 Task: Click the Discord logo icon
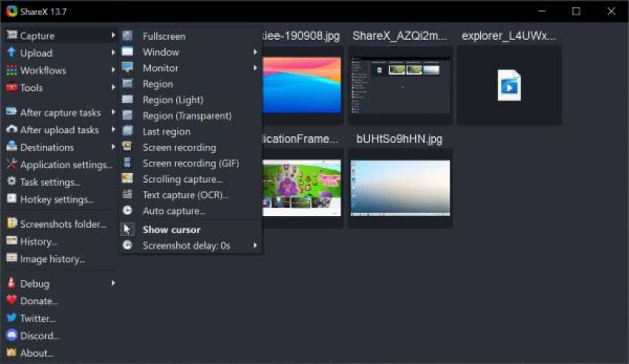[x=12, y=334]
